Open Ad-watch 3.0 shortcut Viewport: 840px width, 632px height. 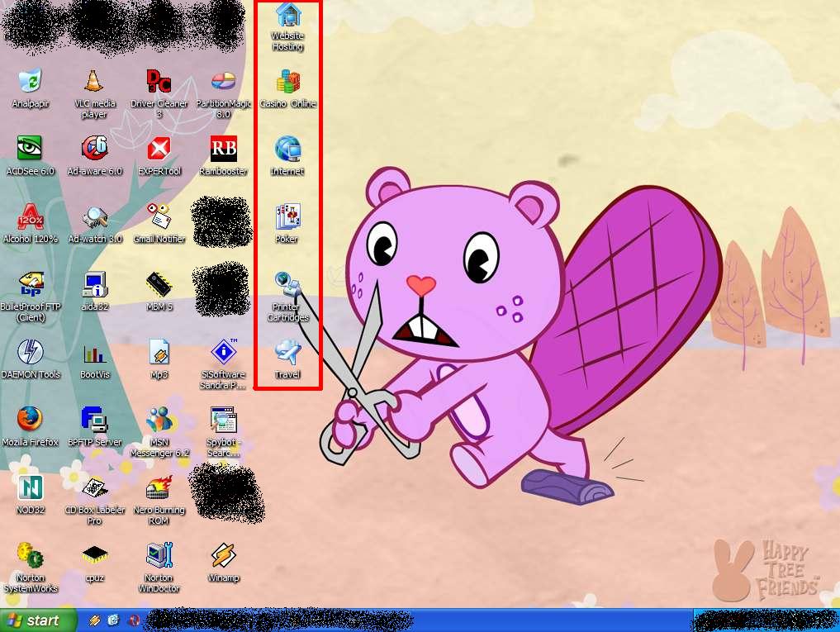click(x=94, y=216)
